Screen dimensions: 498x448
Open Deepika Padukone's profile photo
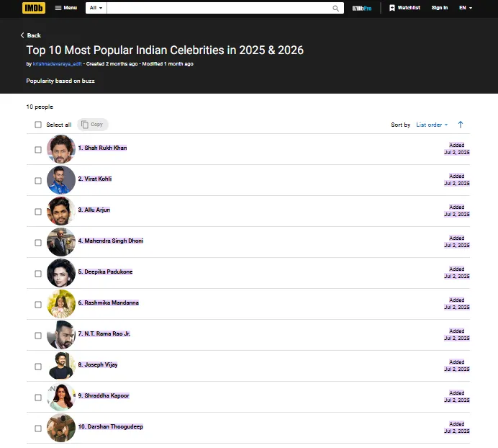tap(61, 273)
